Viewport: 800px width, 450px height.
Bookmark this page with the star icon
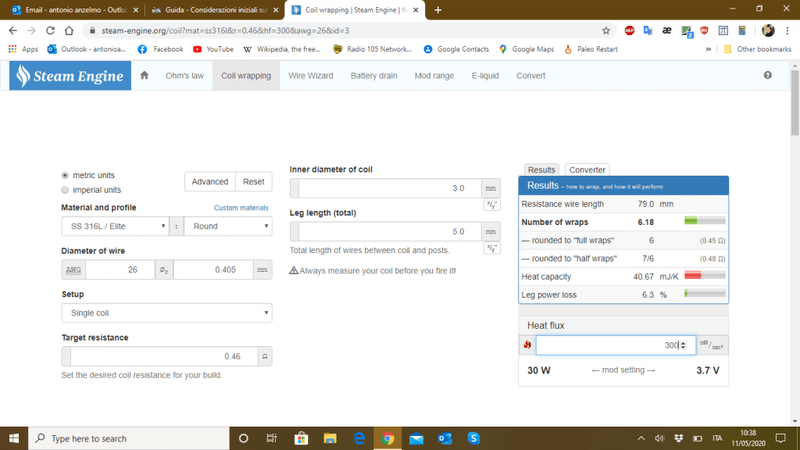606,31
